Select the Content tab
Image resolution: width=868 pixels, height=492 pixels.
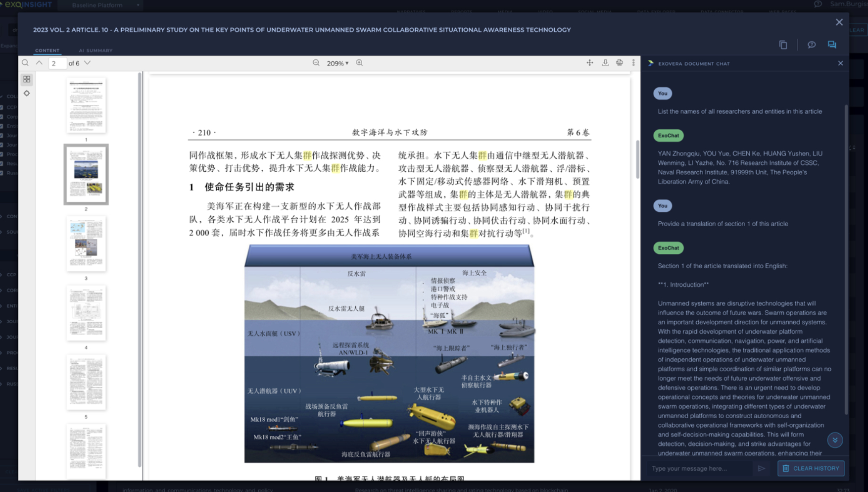(x=47, y=50)
